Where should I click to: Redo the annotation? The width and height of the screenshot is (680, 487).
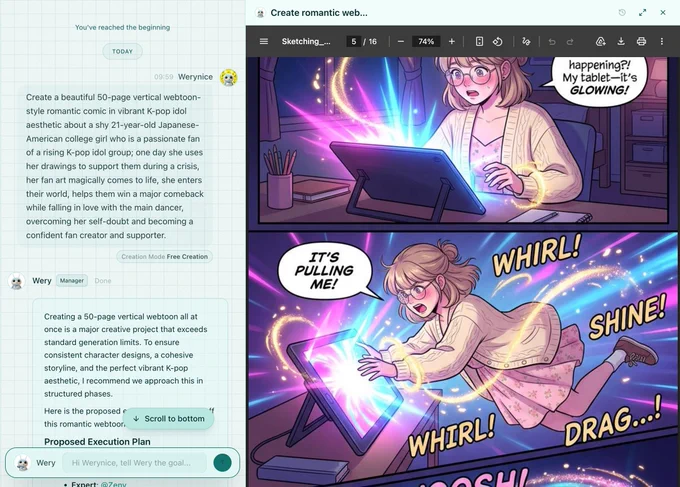pos(570,42)
